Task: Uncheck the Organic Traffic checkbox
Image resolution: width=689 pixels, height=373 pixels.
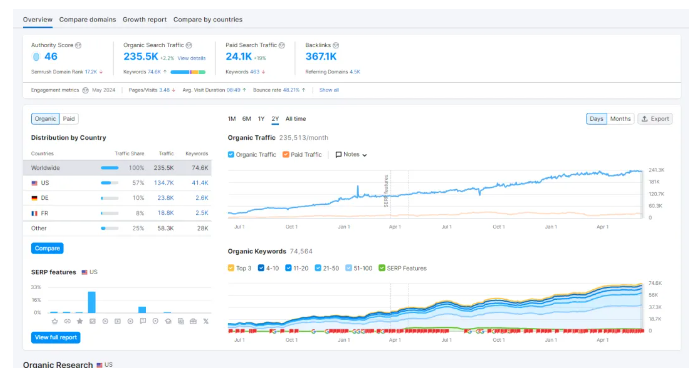Action: pyautogui.click(x=231, y=154)
